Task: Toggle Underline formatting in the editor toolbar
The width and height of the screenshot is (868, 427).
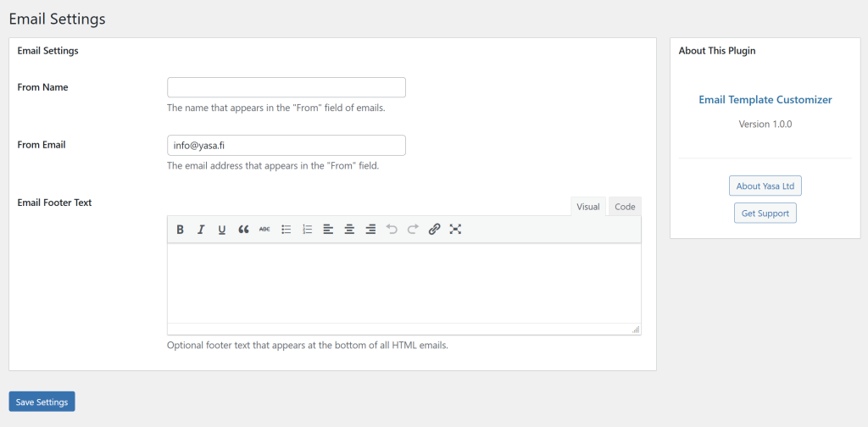Action: pos(222,229)
